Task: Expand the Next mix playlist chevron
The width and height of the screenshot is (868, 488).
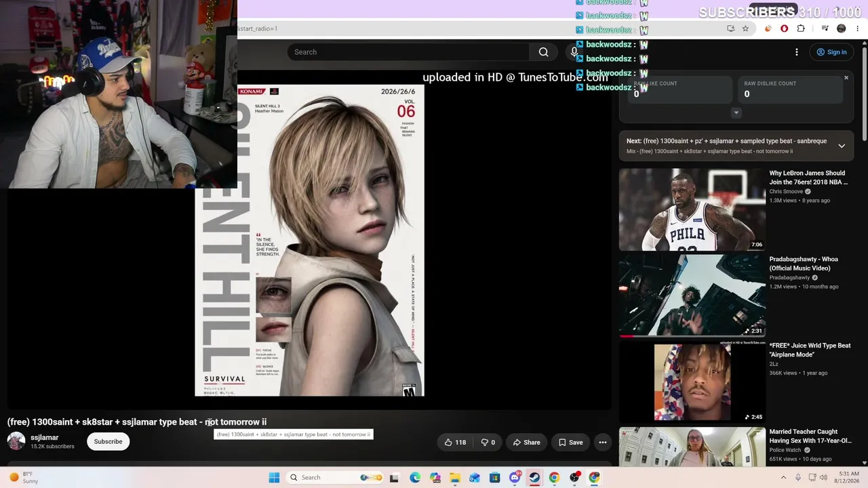Action: (x=842, y=146)
